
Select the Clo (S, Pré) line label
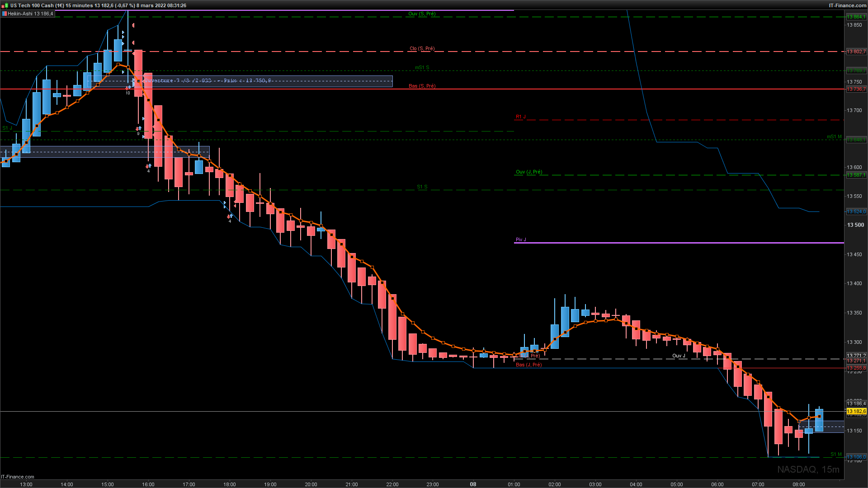422,48
